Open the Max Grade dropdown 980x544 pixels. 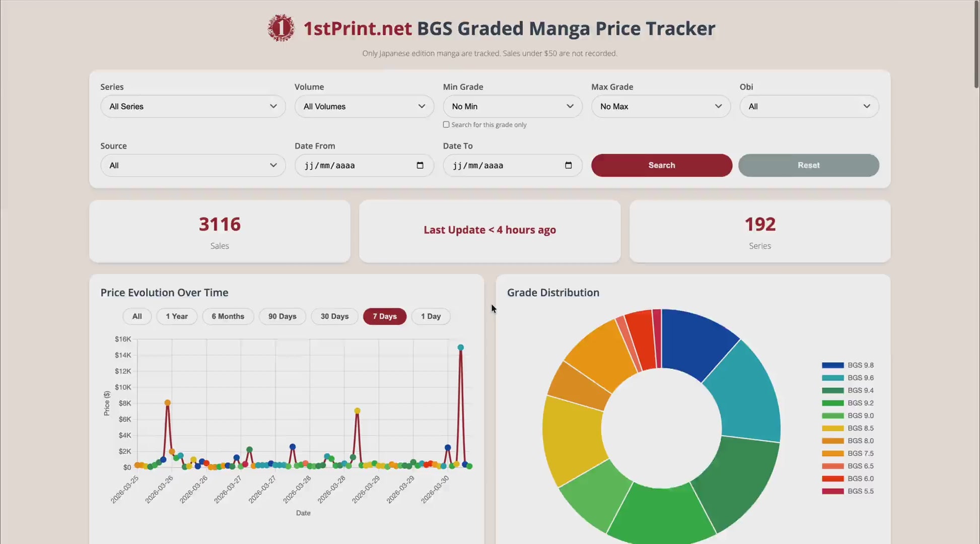[x=661, y=106]
